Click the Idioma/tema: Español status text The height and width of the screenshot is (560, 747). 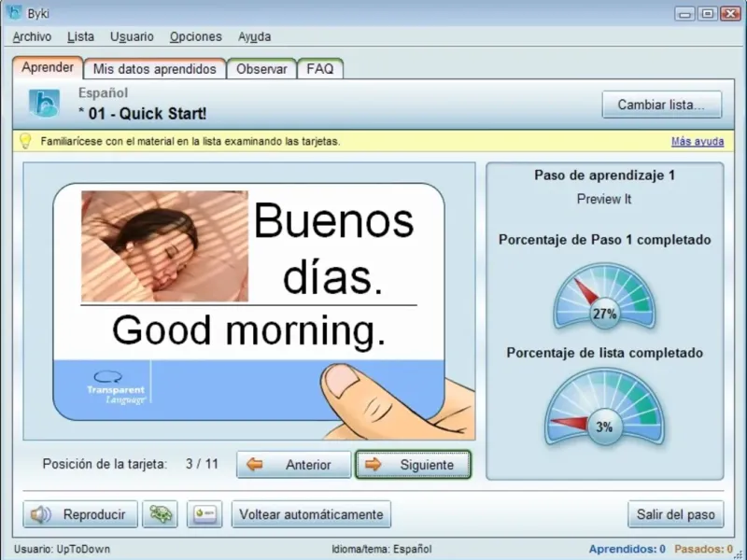pos(382,549)
